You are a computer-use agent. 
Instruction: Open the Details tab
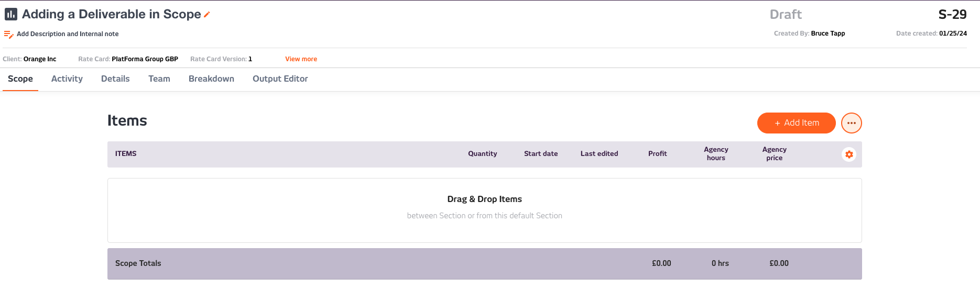tap(115, 79)
